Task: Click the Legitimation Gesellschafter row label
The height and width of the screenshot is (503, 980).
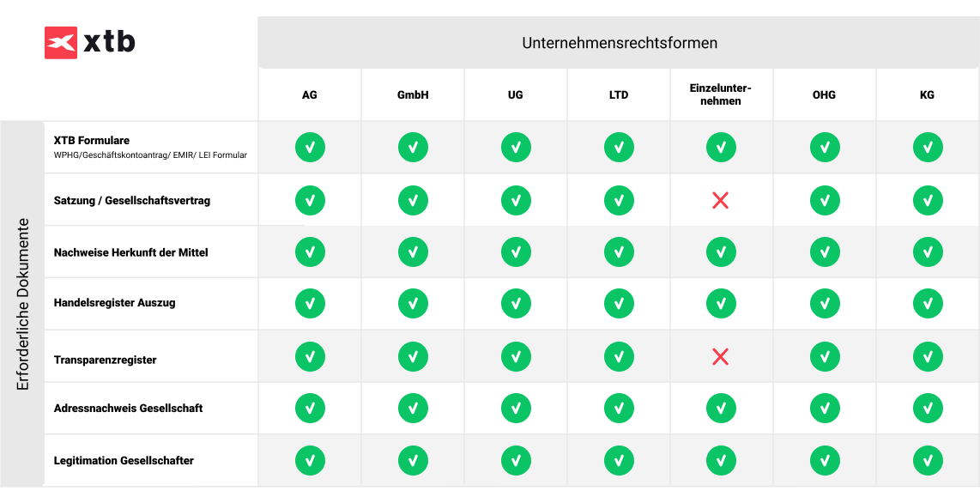Action: click(x=124, y=461)
